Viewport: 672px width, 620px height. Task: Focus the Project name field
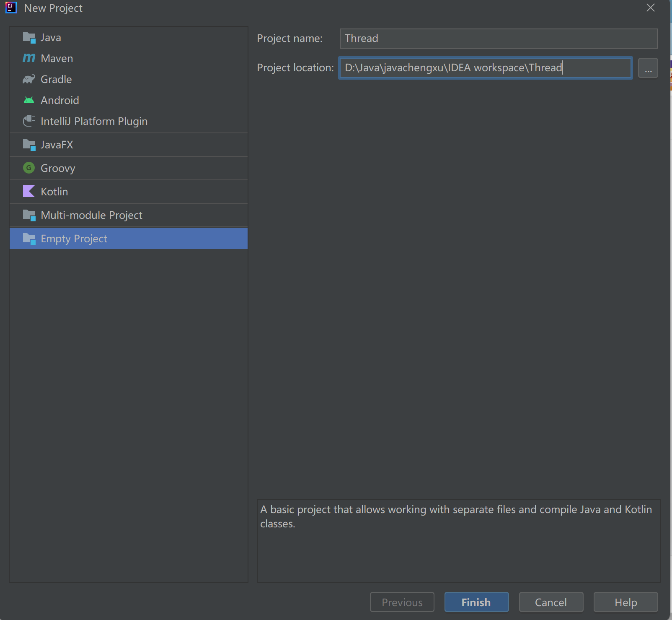click(x=499, y=38)
